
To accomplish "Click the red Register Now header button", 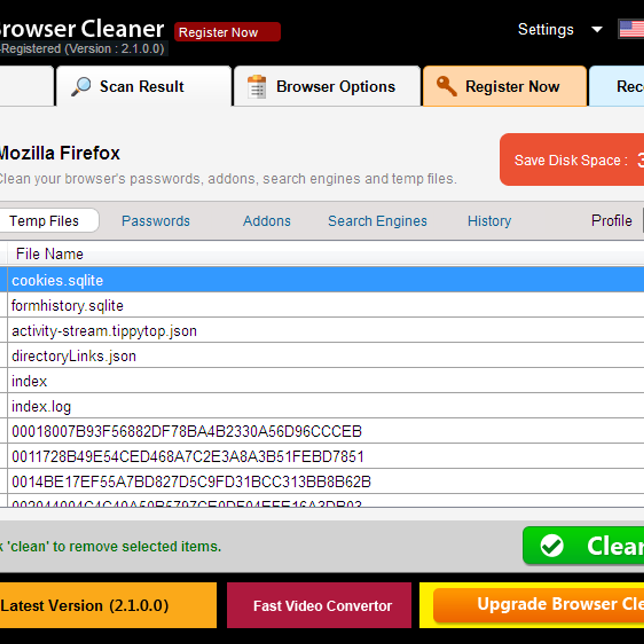I will (x=227, y=32).
